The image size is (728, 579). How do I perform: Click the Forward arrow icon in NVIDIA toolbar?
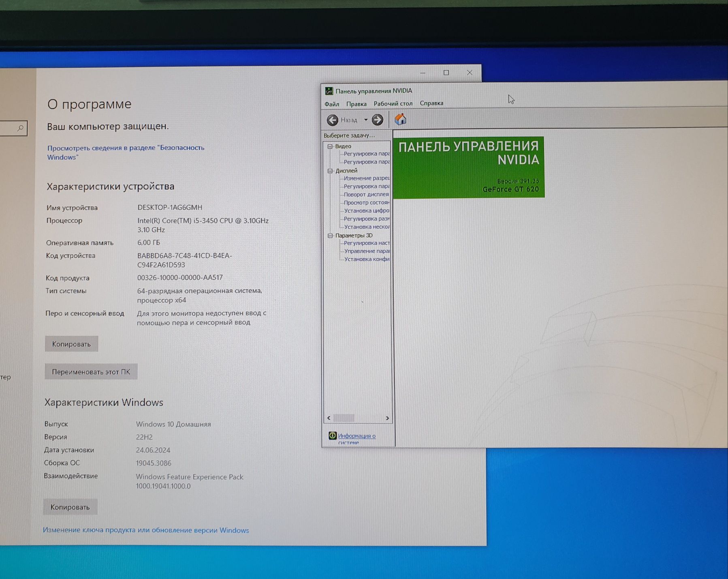[x=377, y=120]
